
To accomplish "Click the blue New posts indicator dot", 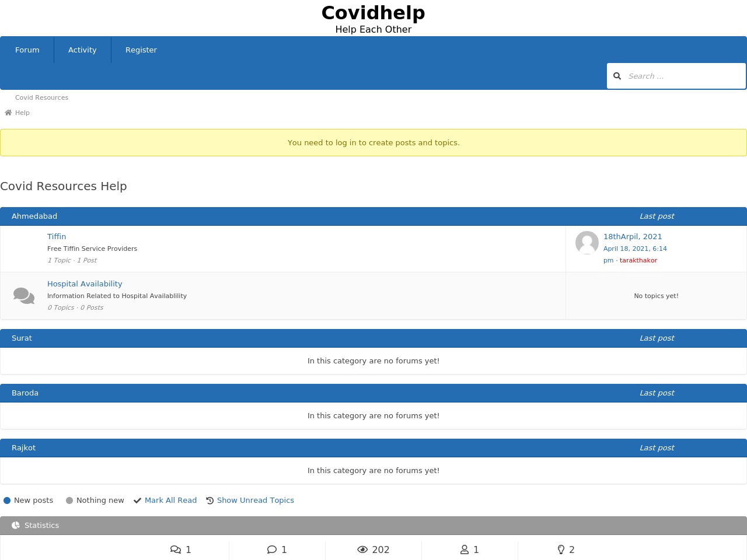I will 7,501.
